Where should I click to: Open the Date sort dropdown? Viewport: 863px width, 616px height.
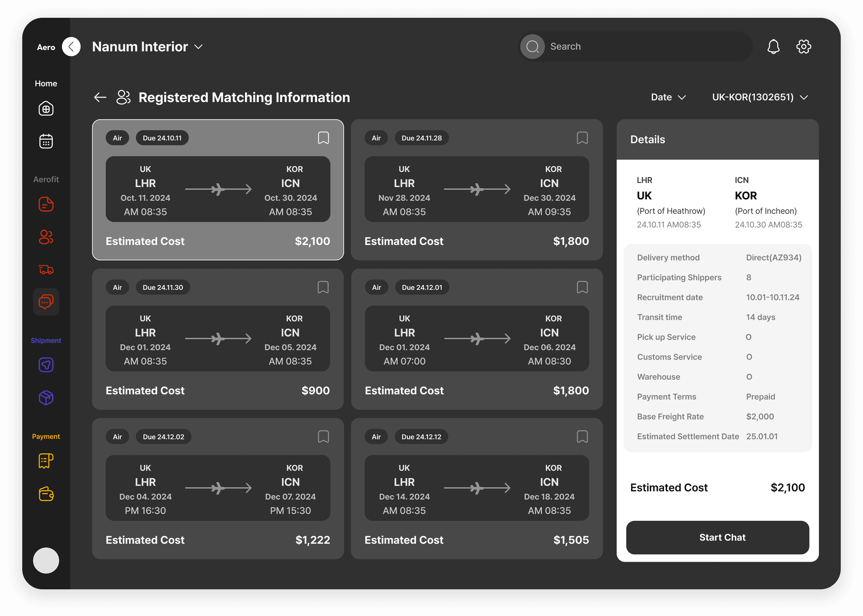point(668,98)
